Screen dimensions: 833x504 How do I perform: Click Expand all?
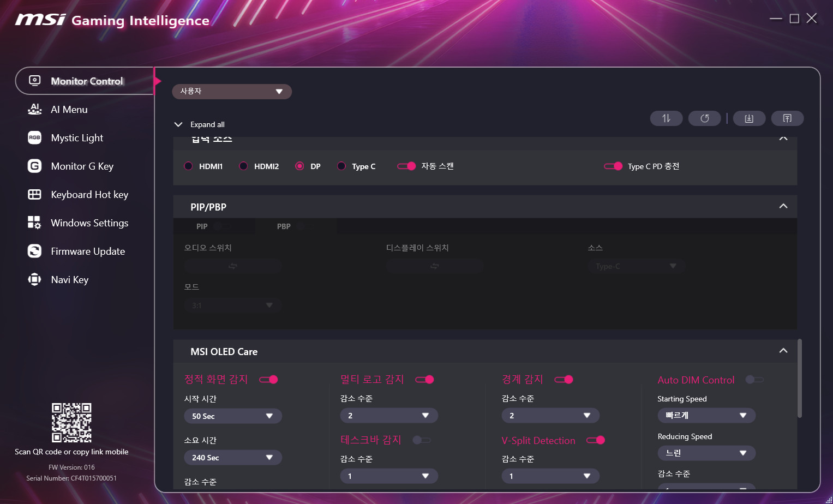coord(207,125)
